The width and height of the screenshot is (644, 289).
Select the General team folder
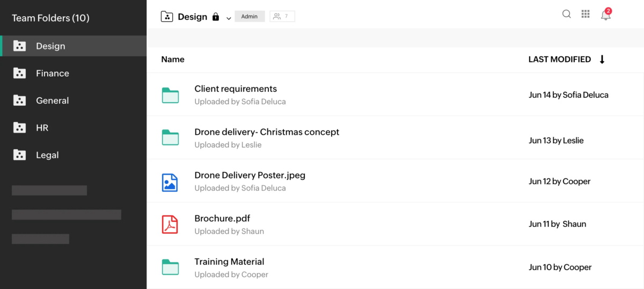click(52, 100)
